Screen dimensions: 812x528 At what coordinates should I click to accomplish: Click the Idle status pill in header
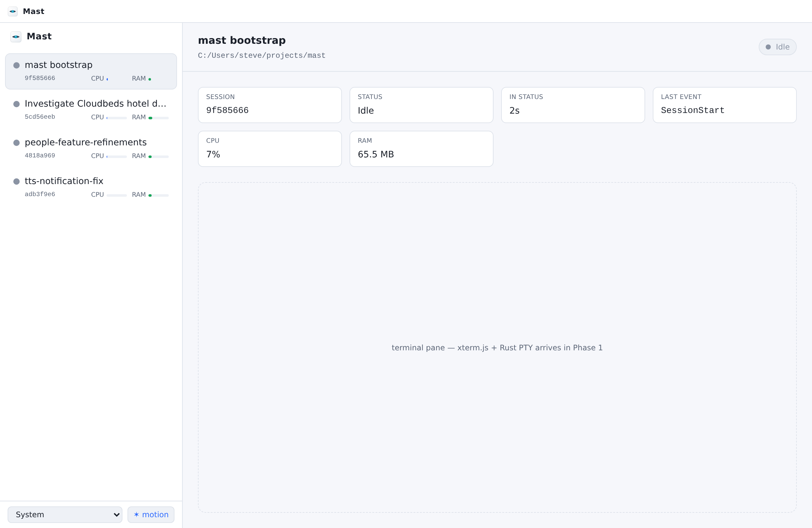[x=777, y=47]
